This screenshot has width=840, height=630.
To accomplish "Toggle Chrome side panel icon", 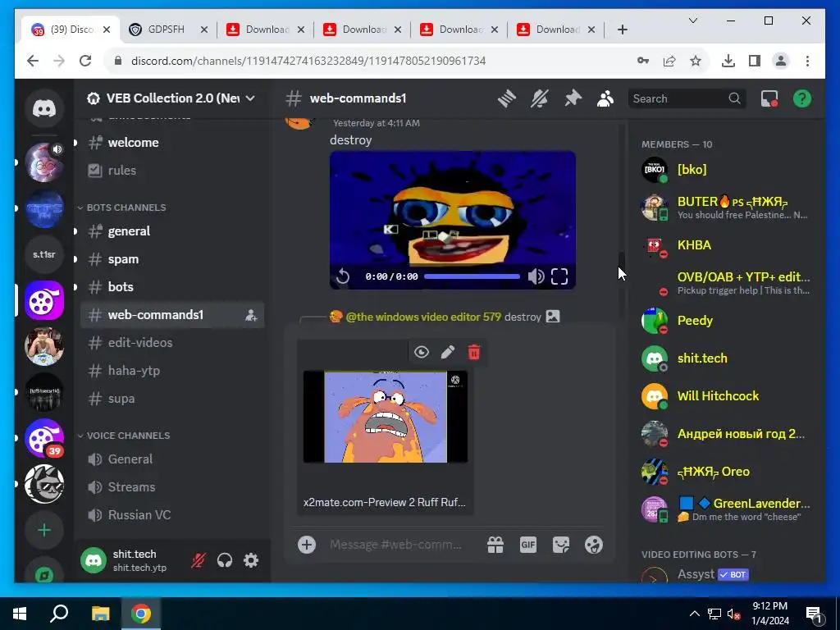I will 755,61.
